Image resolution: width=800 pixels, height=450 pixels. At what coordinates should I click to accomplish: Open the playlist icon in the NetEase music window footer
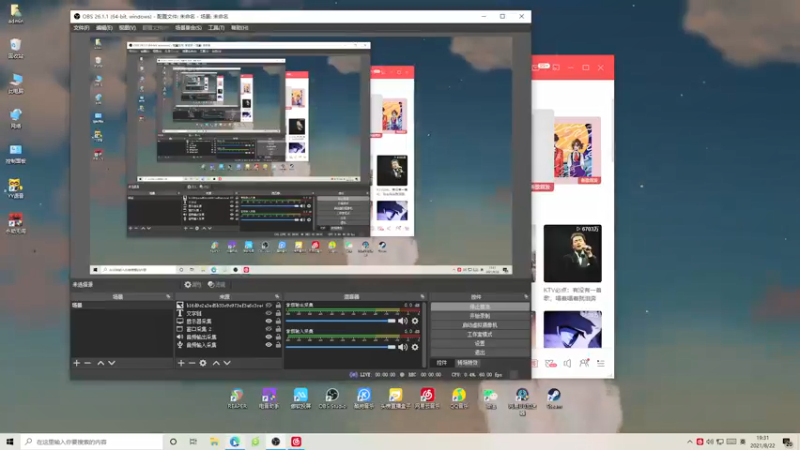pos(601,363)
